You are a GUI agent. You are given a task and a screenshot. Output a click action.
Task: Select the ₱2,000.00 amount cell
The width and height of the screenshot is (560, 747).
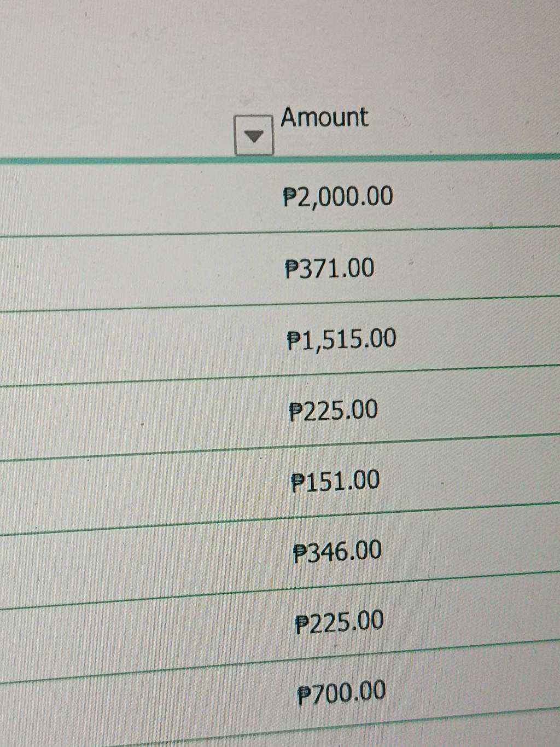338,196
